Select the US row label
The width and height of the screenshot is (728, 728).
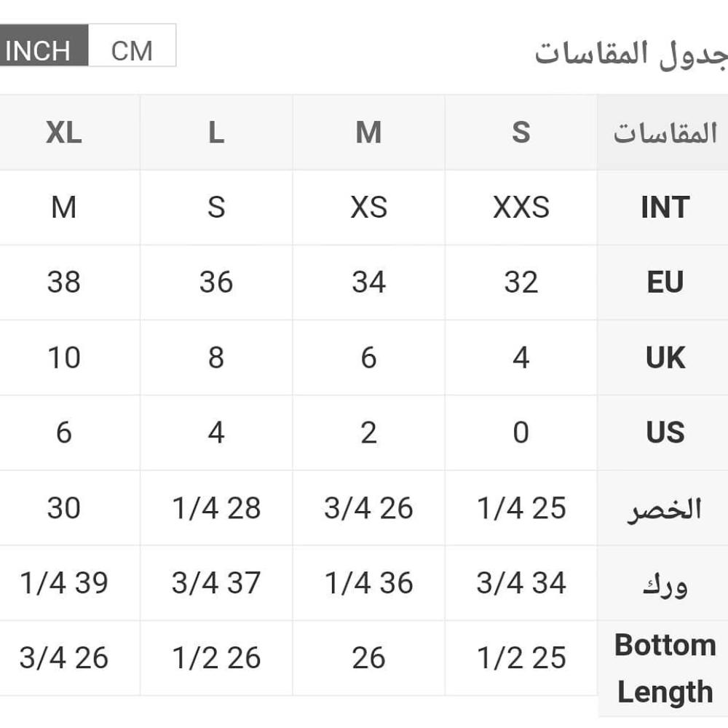(665, 433)
